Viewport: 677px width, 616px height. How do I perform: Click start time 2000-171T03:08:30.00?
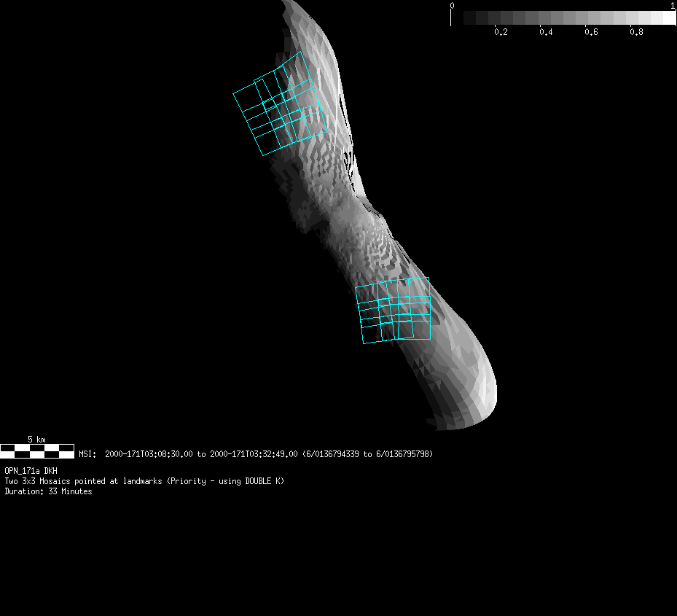coord(149,454)
